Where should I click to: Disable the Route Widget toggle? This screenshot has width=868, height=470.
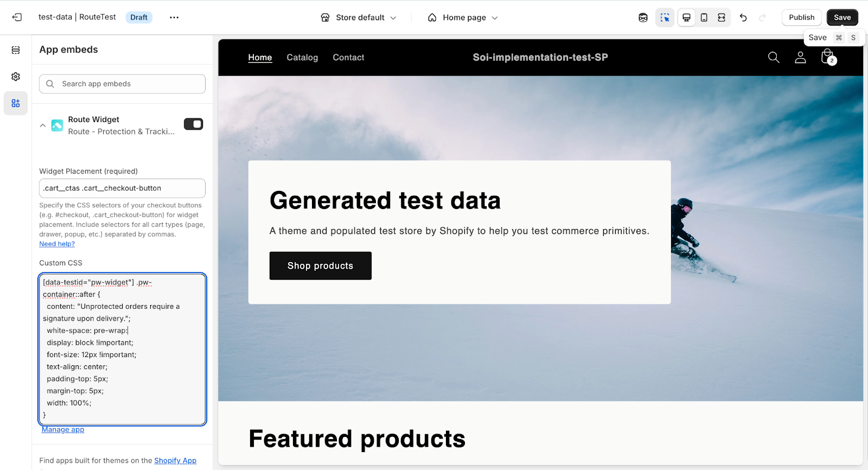(193, 124)
